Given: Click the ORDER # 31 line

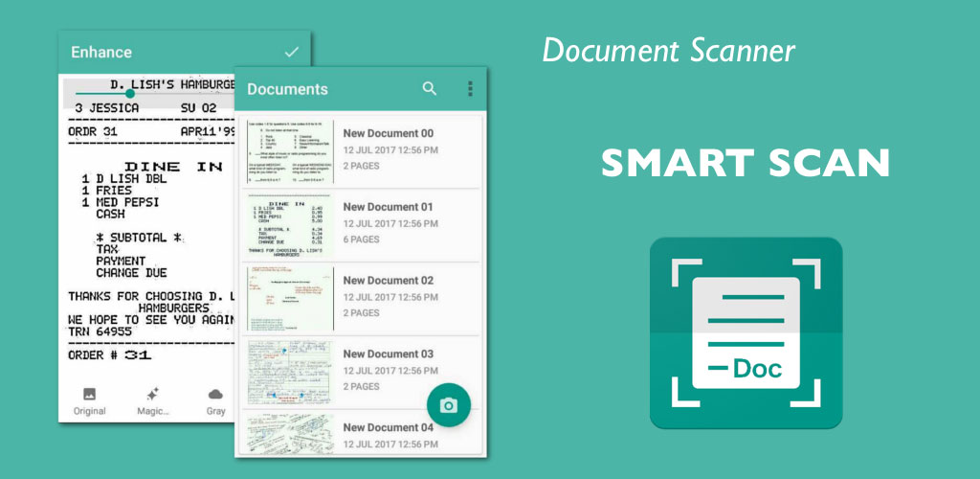Looking at the screenshot, I should (x=110, y=355).
